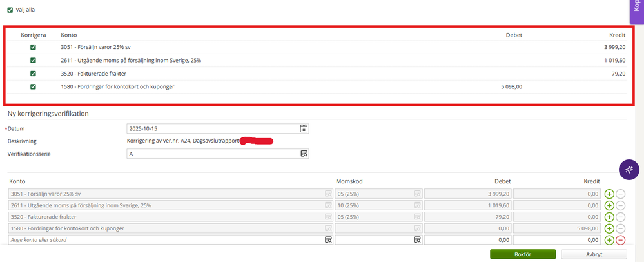Open account search for 2611 Utgående moms field
Screen dimensions: 644x262
click(328, 205)
